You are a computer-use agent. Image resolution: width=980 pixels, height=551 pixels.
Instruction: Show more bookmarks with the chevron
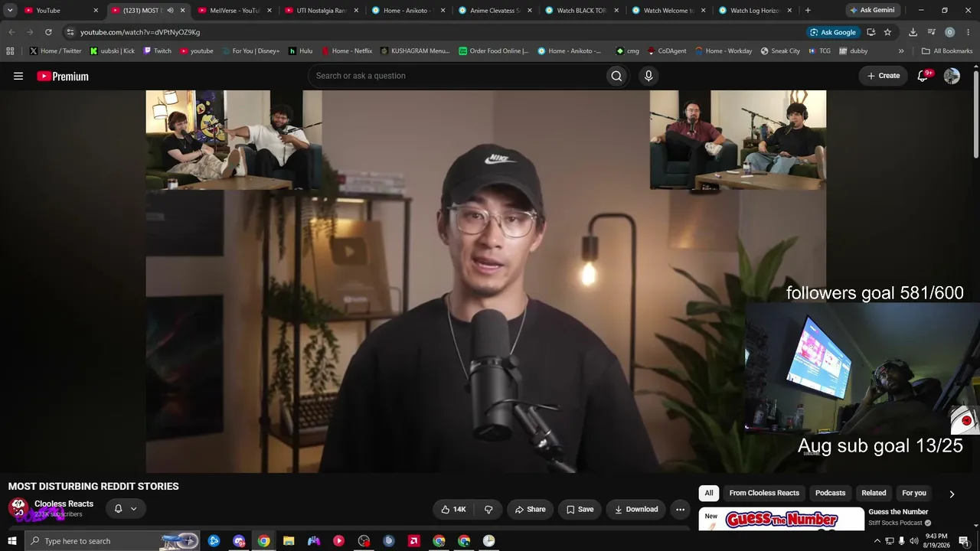[x=901, y=51]
